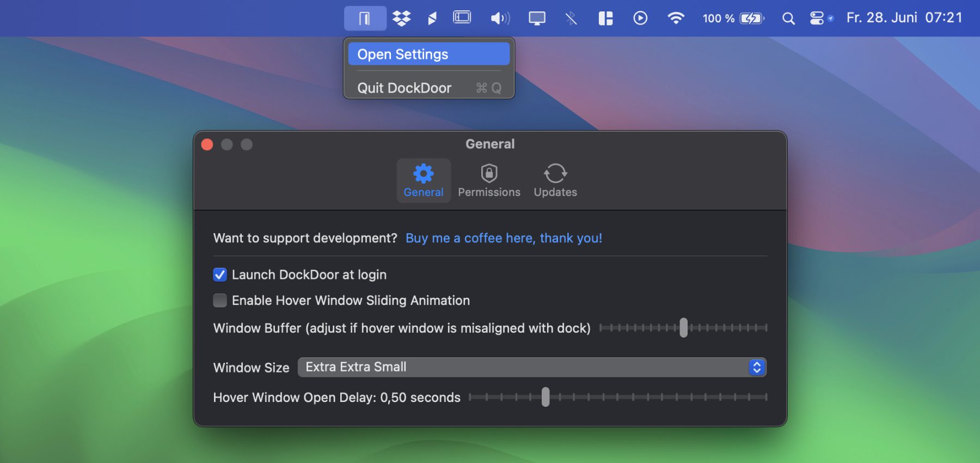This screenshot has width=980, height=463.
Task: Click the Hover Window Open Delay slider
Action: tap(546, 397)
